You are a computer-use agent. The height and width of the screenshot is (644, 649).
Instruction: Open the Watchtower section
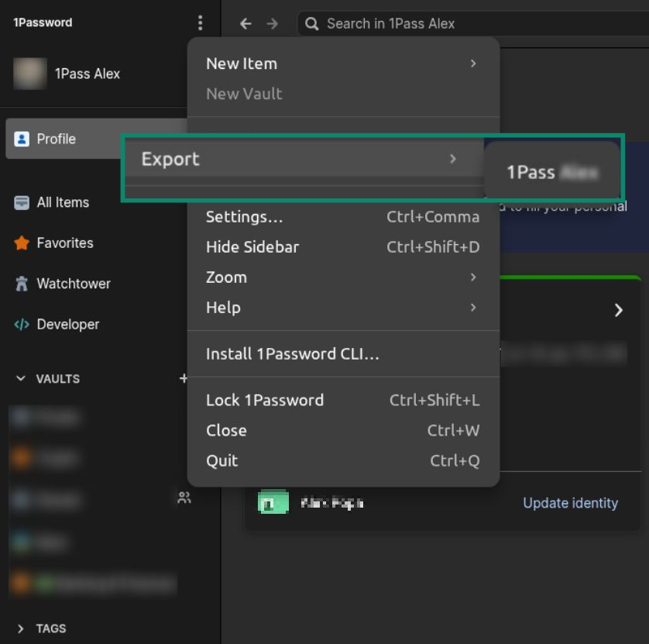(73, 284)
